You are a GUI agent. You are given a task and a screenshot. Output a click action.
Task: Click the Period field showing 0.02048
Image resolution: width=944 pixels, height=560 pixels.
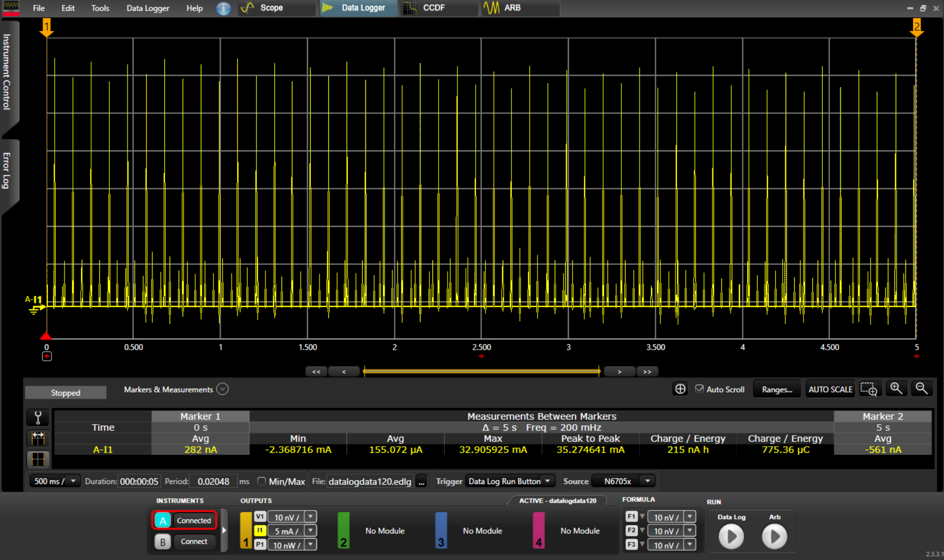point(213,481)
